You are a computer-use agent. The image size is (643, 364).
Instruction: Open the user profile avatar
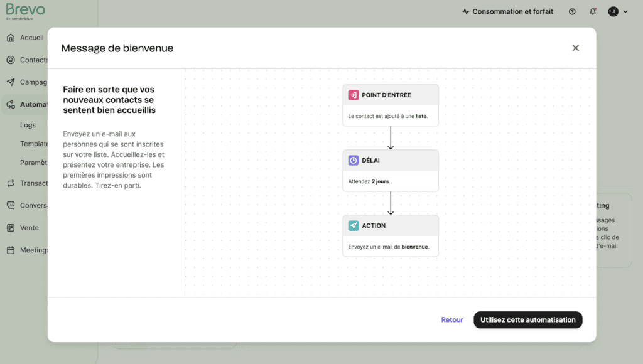[x=613, y=12]
